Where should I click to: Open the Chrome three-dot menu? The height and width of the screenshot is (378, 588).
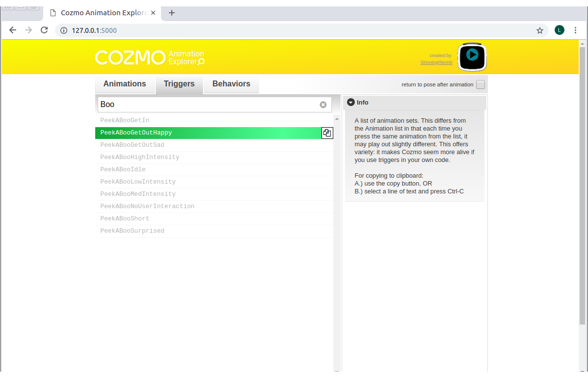tap(575, 30)
